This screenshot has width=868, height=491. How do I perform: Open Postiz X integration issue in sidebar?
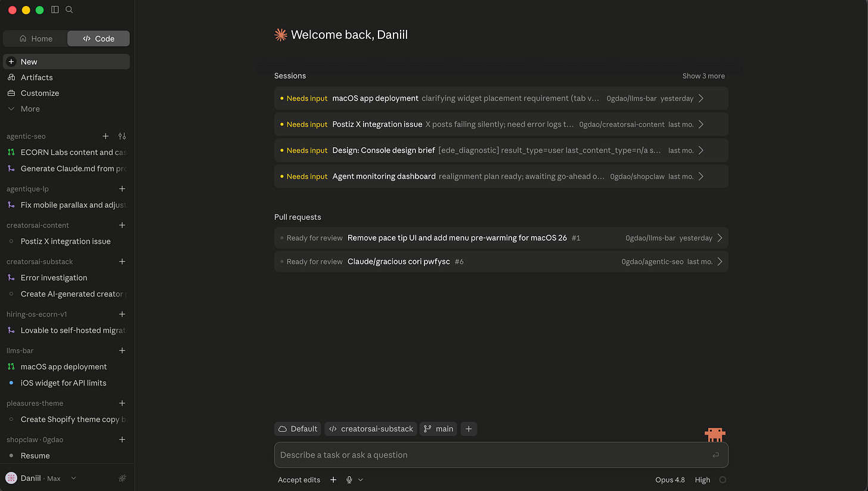tap(66, 241)
